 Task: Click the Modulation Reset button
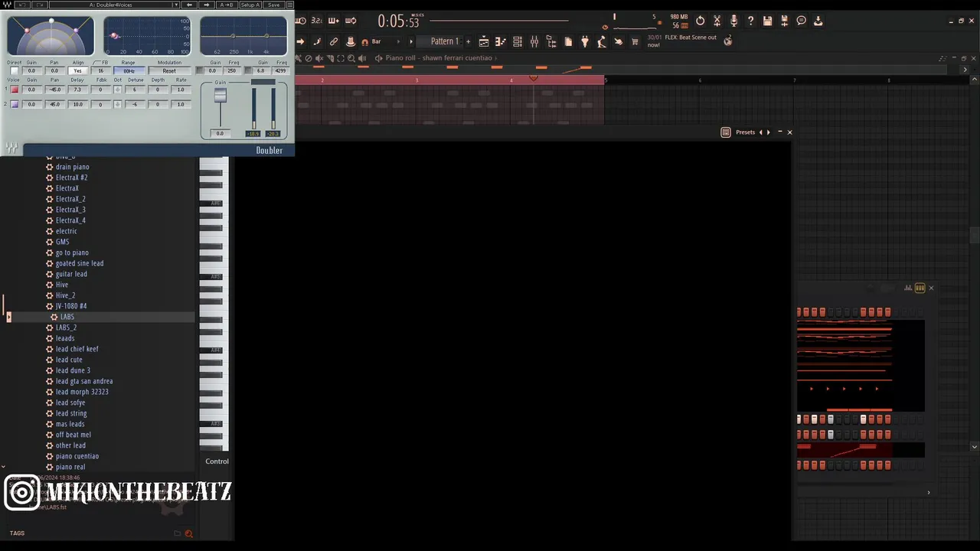(x=169, y=70)
